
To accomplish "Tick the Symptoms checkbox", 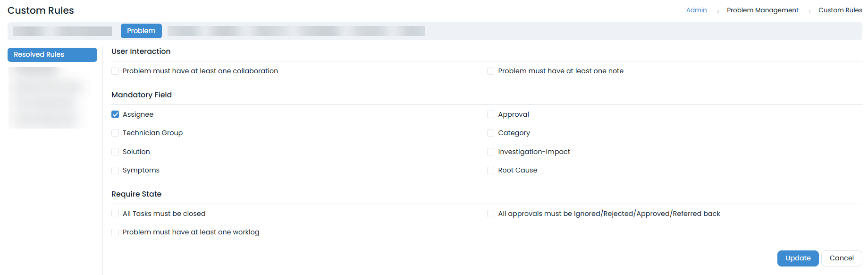I will [x=115, y=171].
